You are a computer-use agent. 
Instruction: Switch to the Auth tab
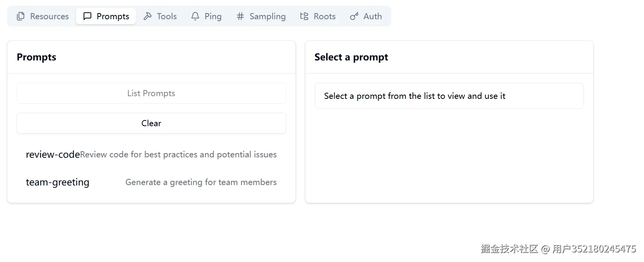(x=372, y=16)
